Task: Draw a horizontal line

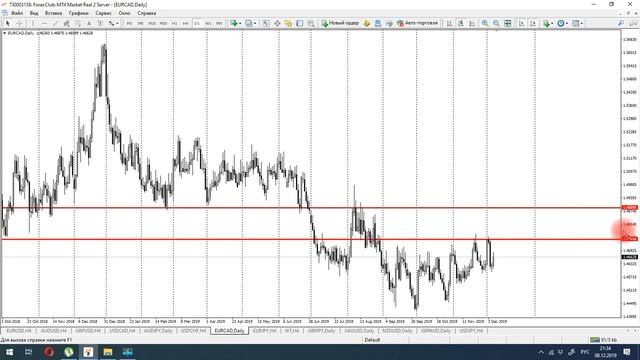Action: click(44, 23)
